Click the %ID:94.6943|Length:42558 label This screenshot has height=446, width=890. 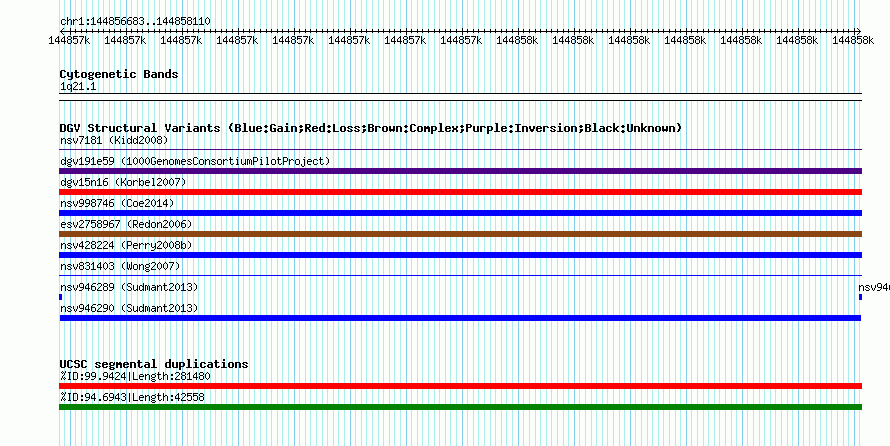[x=132, y=397]
